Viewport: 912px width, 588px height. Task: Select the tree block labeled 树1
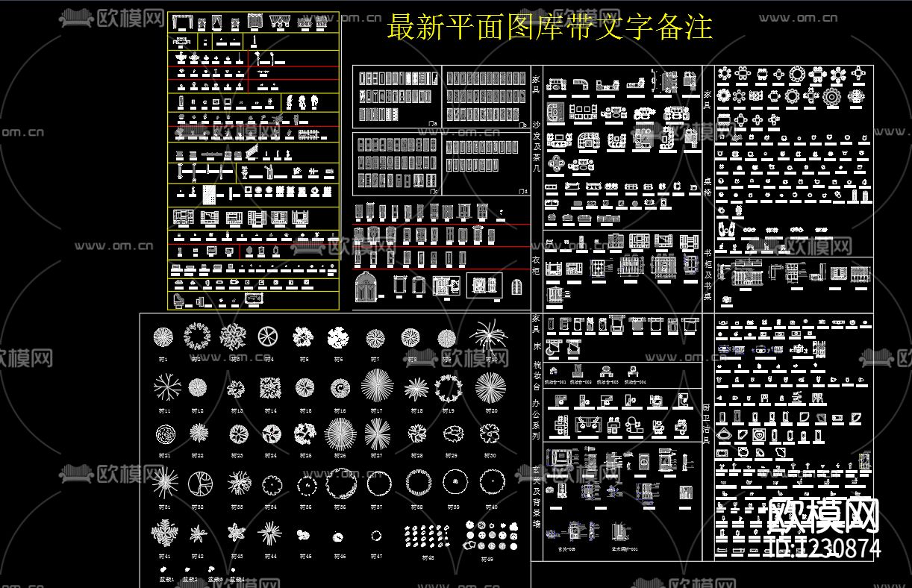pos(163,337)
